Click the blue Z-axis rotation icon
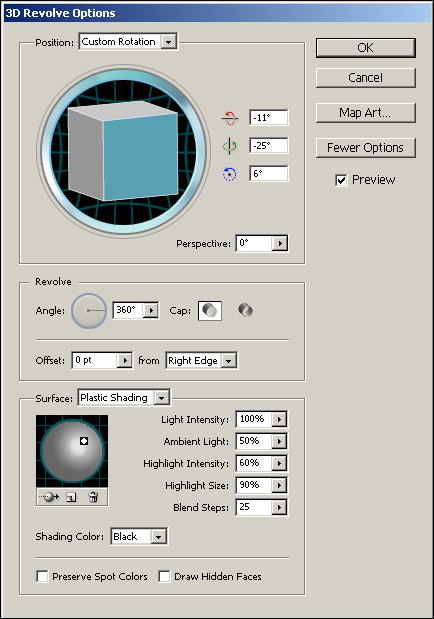This screenshot has height=619, width=434. click(229, 174)
